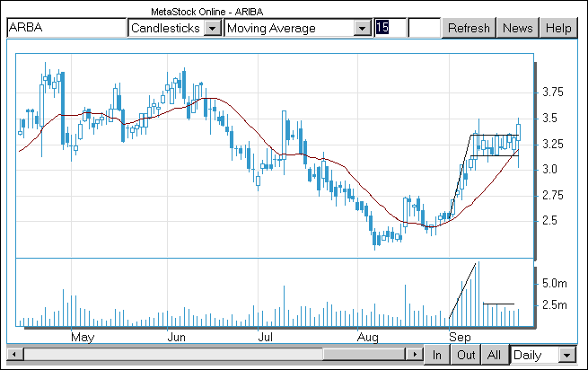Viewport: 588px width, 370px height.
Task: Open the Moving Average indicator dropdown
Action: [x=363, y=28]
